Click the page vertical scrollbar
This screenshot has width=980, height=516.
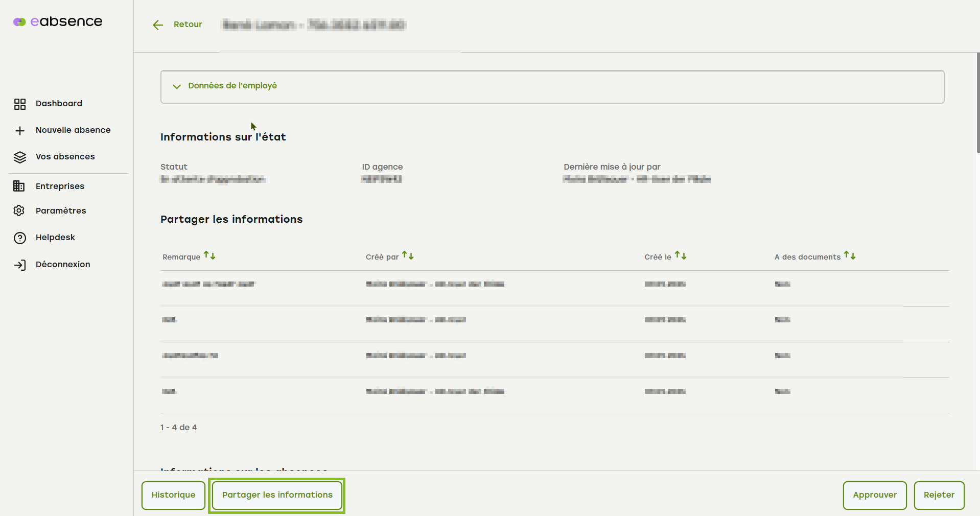pos(977,102)
